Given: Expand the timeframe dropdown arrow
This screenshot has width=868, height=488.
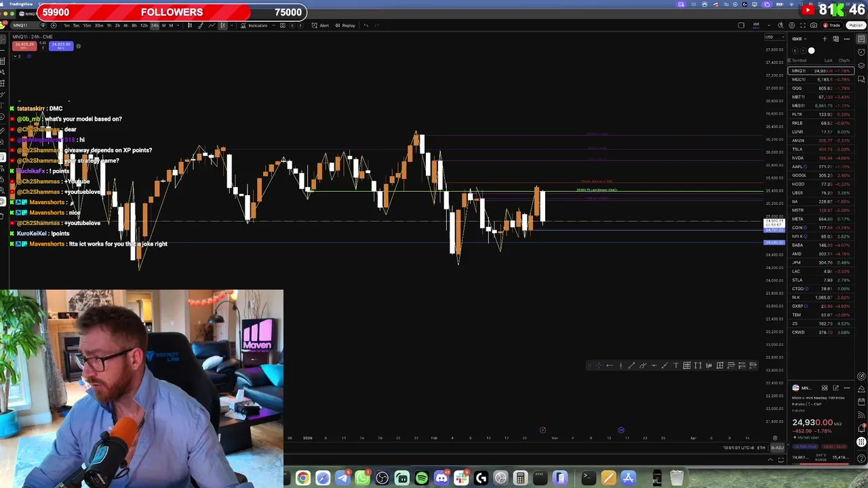Looking at the screenshot, I should point(178,26).
